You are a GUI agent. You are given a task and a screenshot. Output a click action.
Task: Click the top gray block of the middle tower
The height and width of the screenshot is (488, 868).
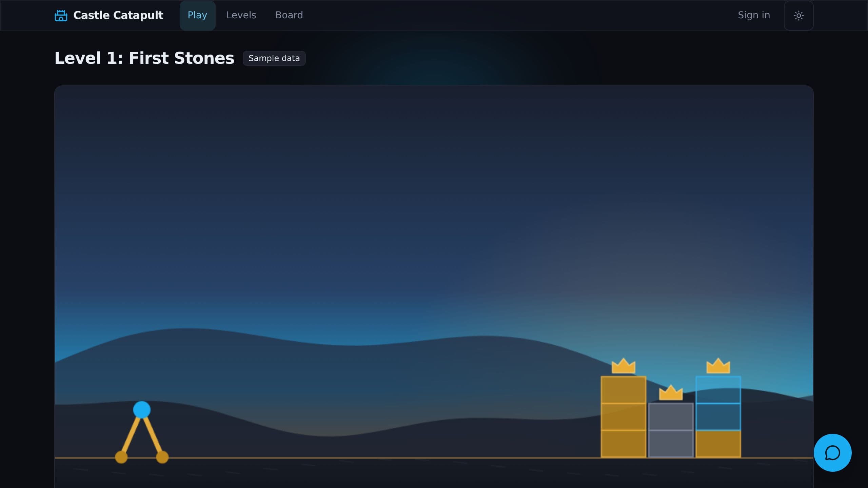pyautogui.click(x=671, y=416)
